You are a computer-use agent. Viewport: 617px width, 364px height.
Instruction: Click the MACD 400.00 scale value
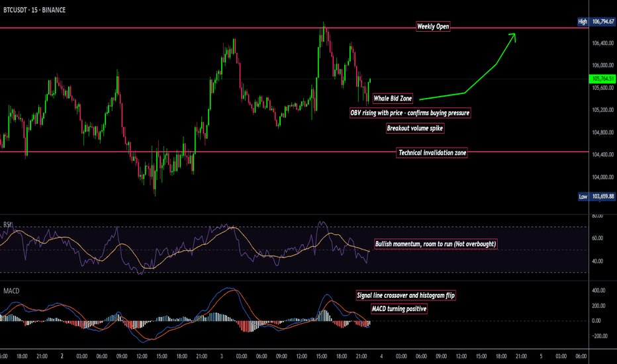(x=598, y=291)
